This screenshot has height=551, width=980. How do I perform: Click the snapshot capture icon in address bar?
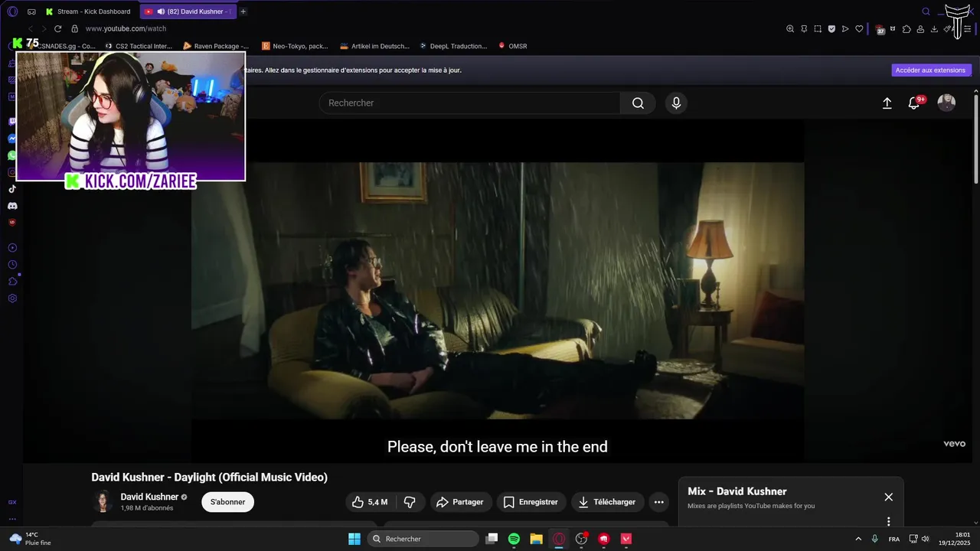click(818, 29)
